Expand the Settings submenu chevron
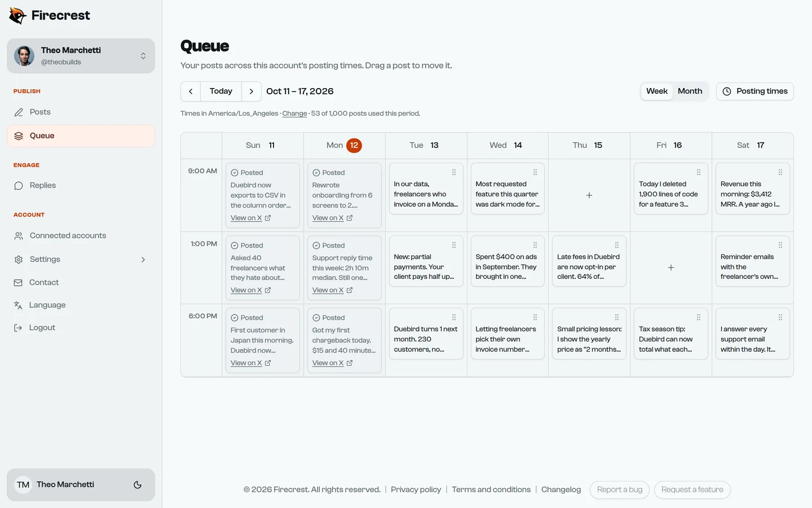812x508 pixels. click(143, 260)
